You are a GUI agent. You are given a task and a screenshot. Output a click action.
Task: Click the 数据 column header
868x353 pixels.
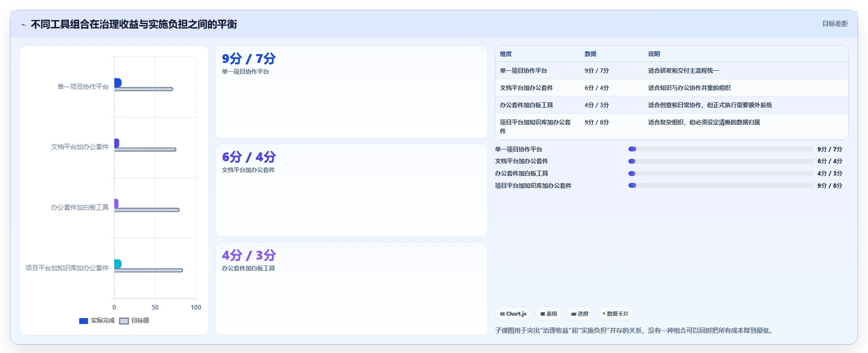590,54
